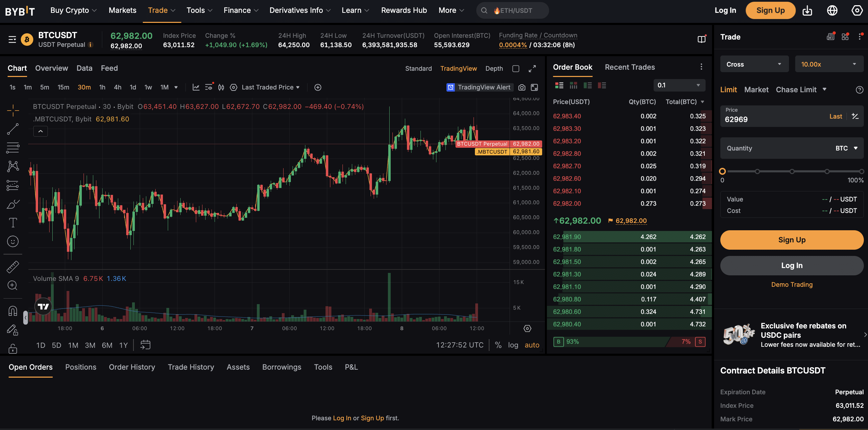Open the go-to-date calendar icon
The width and height of the screenshot is (868, 430).
pyautogui.click(x=145, y=345)
